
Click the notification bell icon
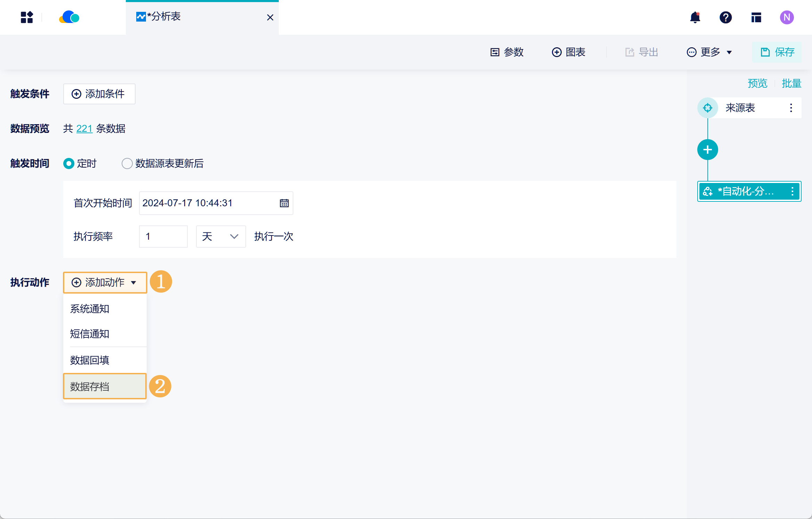tap(695, 17)
